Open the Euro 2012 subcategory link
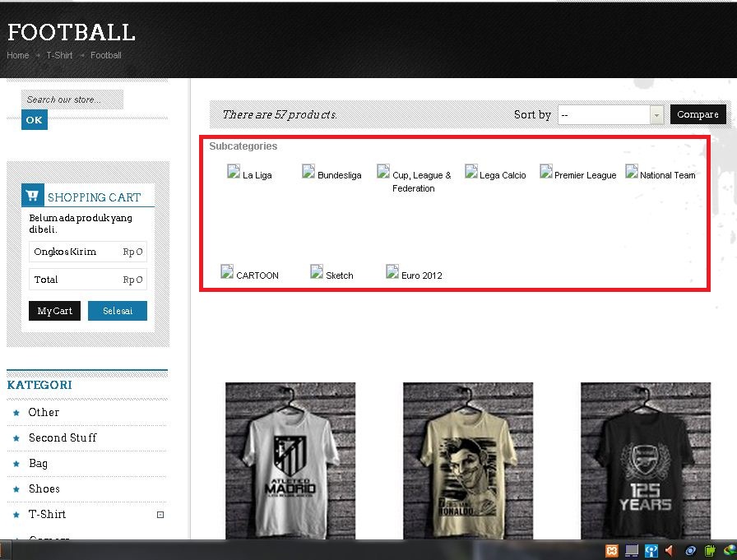Screen dimensions: 737x560 [x=422, y=275]
